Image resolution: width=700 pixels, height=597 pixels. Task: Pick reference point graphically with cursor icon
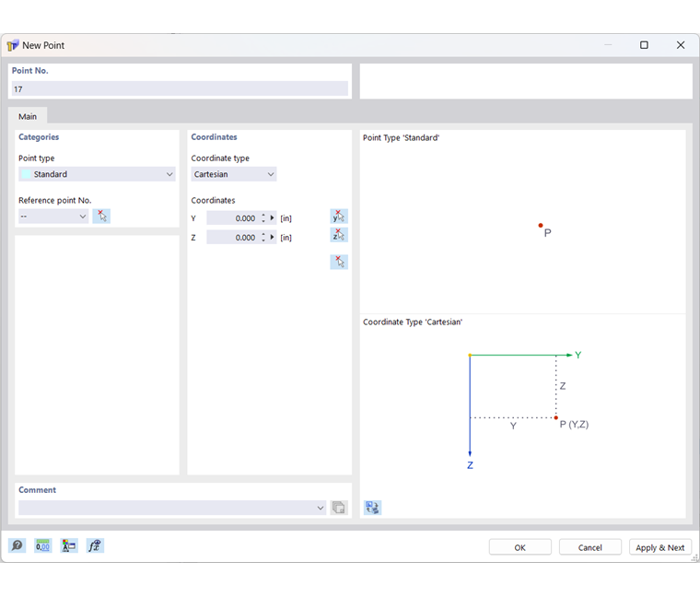(x=101, y=217)
